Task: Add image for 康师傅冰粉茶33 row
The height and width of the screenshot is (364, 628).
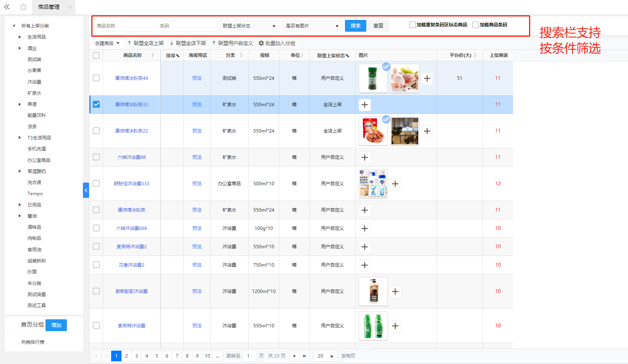Action: [365, 105]
